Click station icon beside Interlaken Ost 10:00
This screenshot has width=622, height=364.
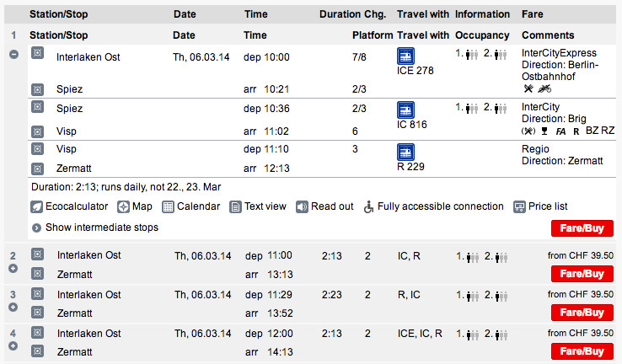tap(37, 53)
